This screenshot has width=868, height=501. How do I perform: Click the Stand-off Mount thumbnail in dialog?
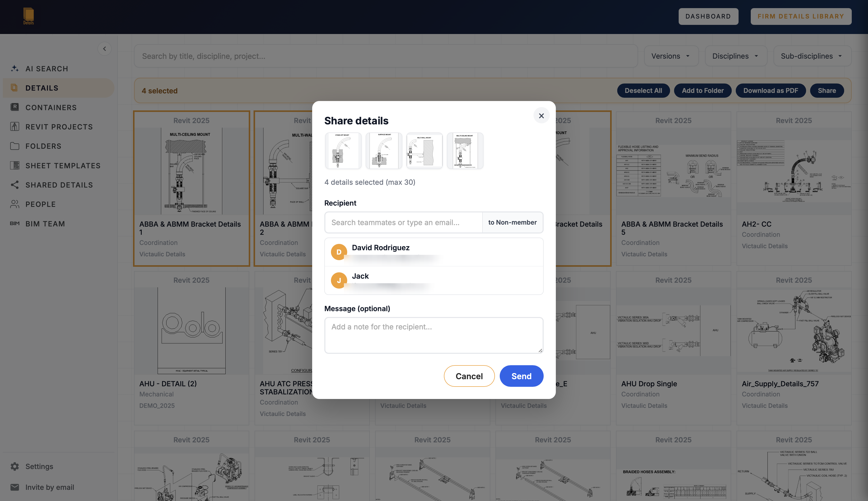(x=343, y=151)
